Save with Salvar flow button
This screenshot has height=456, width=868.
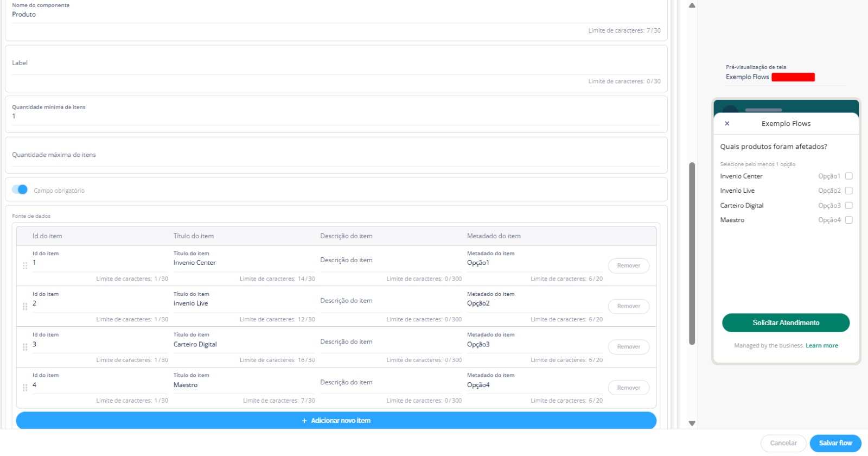tap(835, 443)
